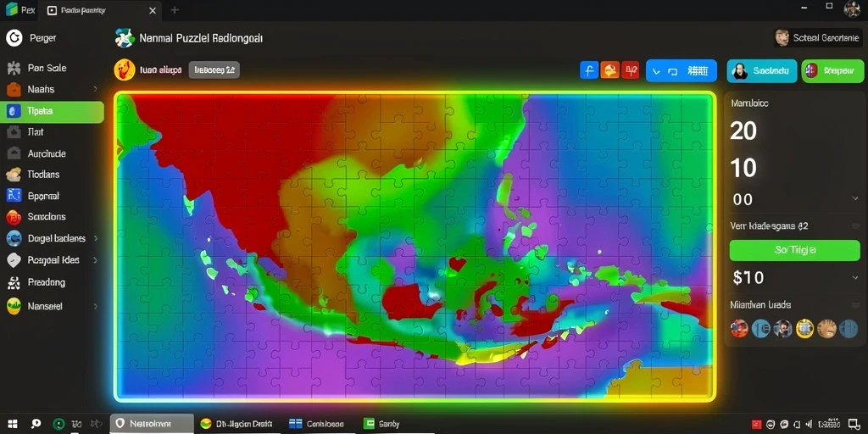868x434 pixels.
Task: Click the Nanmal Puzzlel Redlongoal page title
Action: tap(201, 38)
